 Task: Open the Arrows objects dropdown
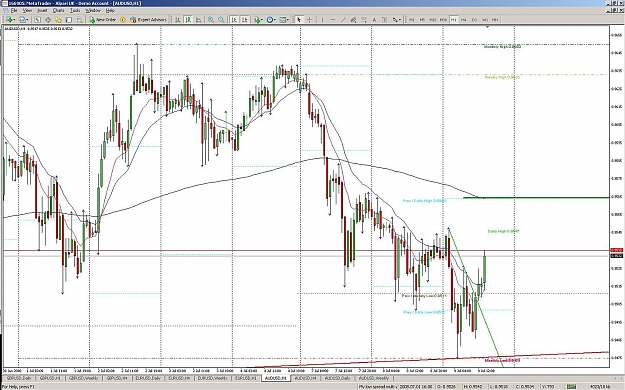click(x=397, y=19)
